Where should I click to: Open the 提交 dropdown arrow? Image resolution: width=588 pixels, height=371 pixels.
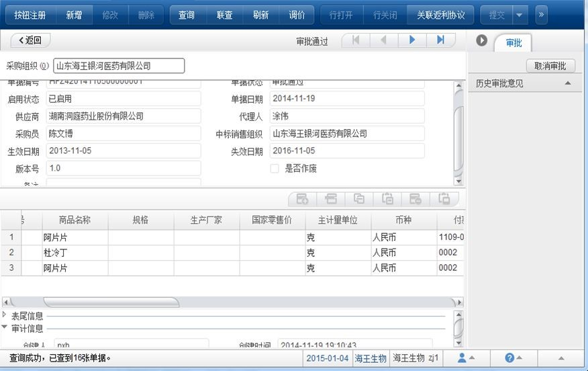tap(520, 15)
